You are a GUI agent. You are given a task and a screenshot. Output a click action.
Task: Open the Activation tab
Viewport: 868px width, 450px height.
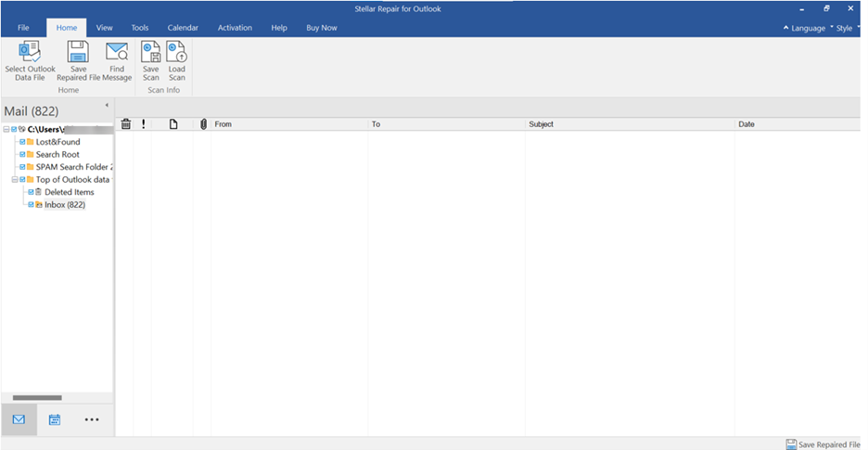click(235, 28)
